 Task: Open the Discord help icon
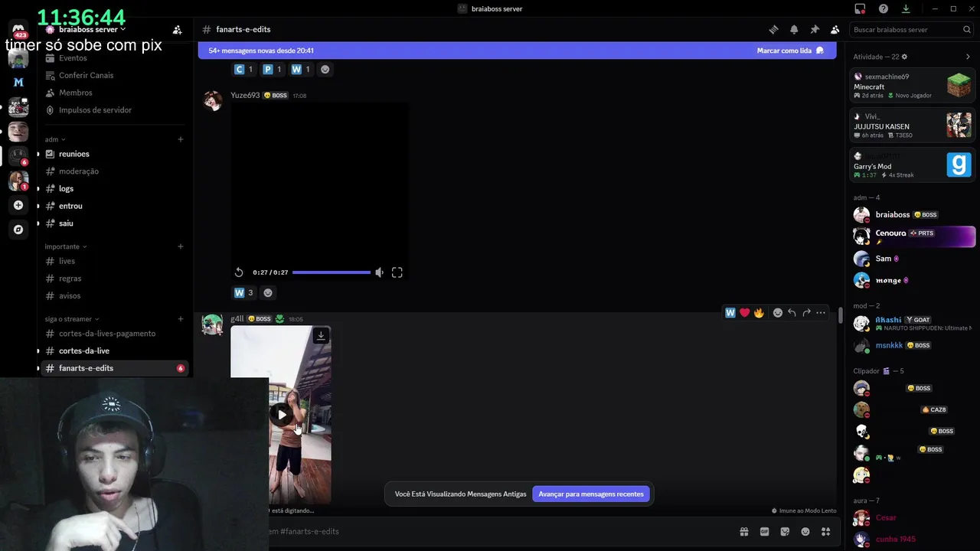coord(884,8)
